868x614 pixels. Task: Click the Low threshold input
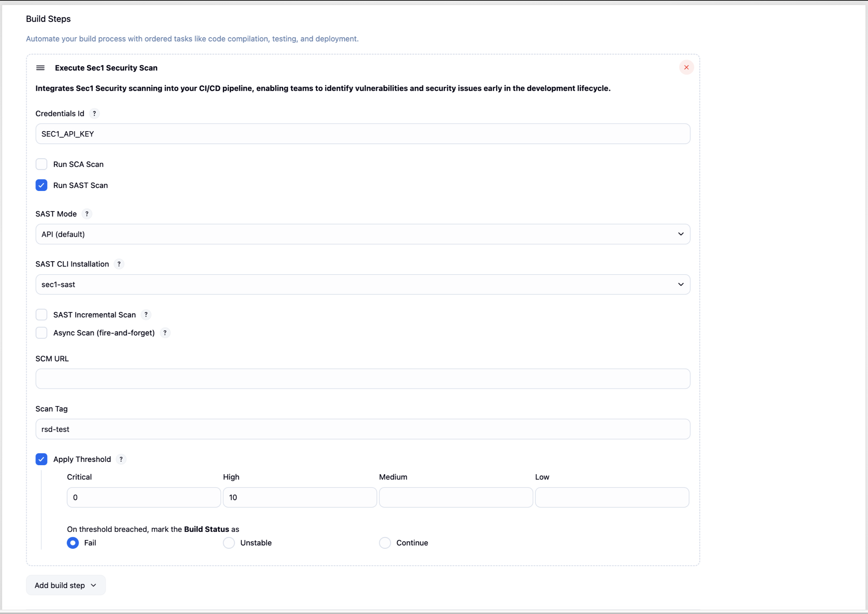612,498
